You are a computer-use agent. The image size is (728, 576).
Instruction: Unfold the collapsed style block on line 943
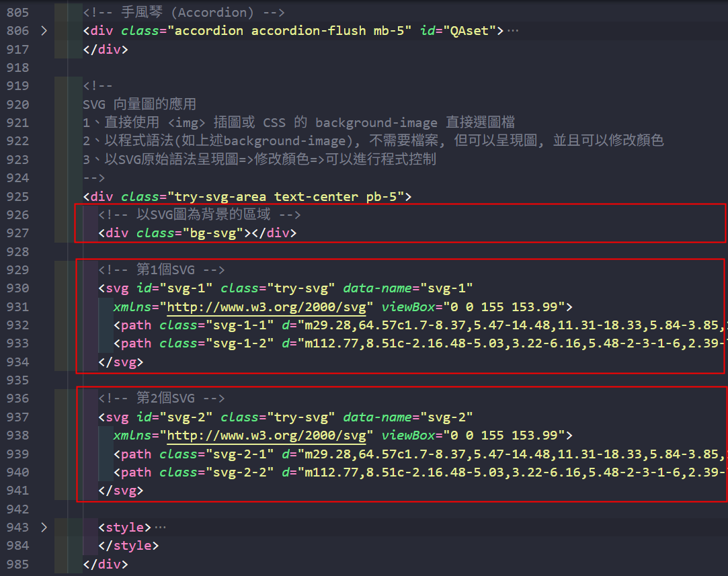click(x=44, y=528)
